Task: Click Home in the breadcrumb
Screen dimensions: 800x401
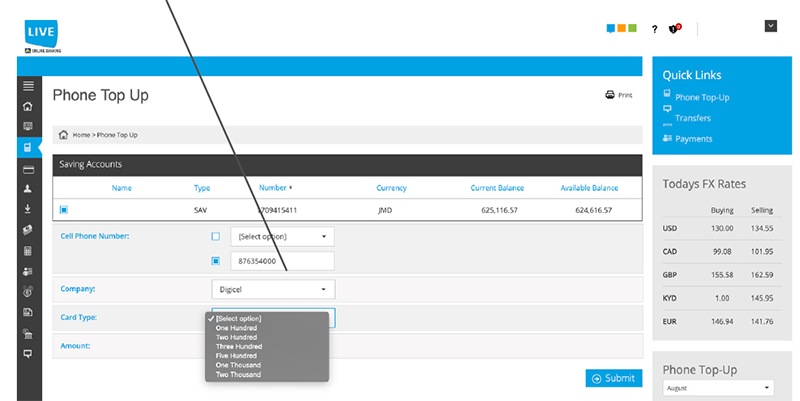Action: 81,135
